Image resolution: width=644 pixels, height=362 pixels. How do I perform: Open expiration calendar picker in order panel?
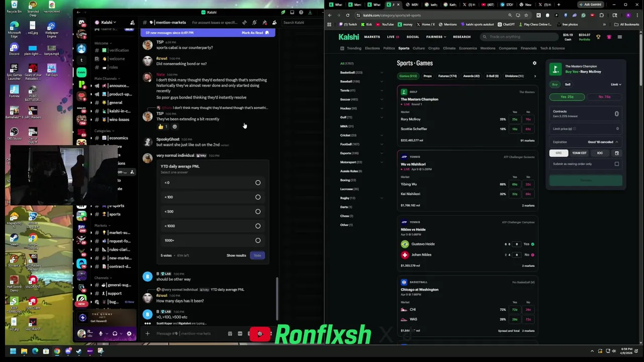tap(617, 153)
